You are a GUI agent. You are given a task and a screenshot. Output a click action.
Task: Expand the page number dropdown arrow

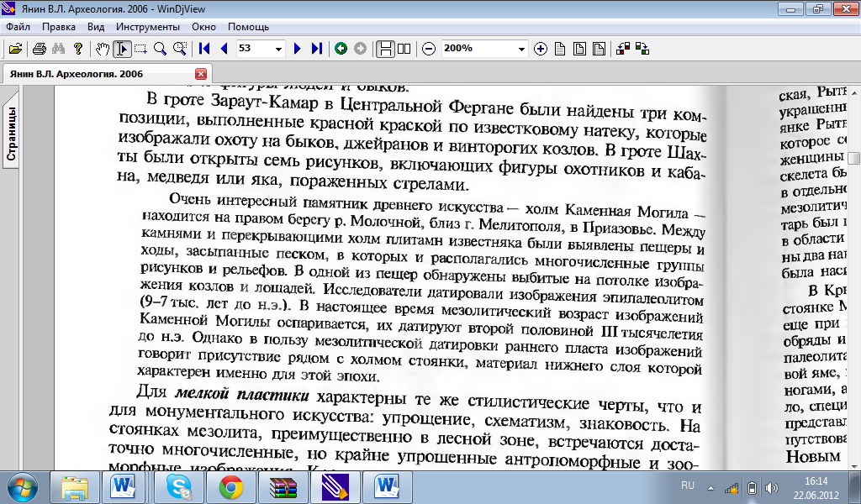[279, 49]
